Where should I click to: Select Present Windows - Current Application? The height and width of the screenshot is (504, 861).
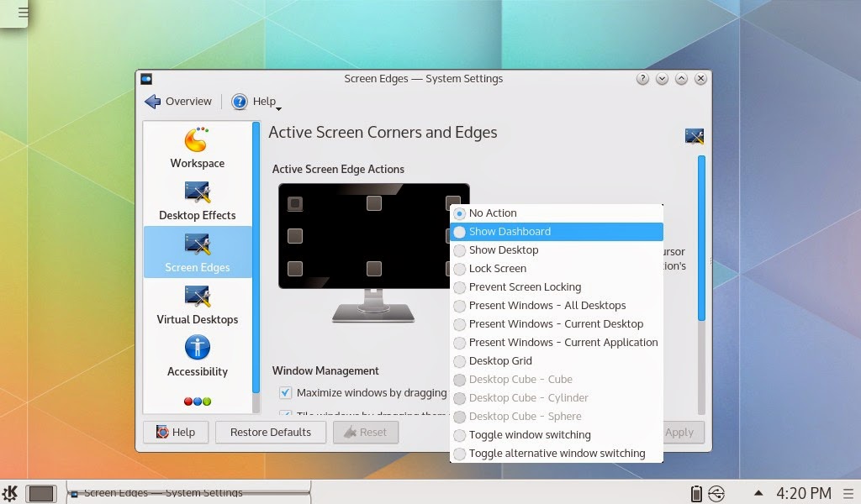coord(557,343)
